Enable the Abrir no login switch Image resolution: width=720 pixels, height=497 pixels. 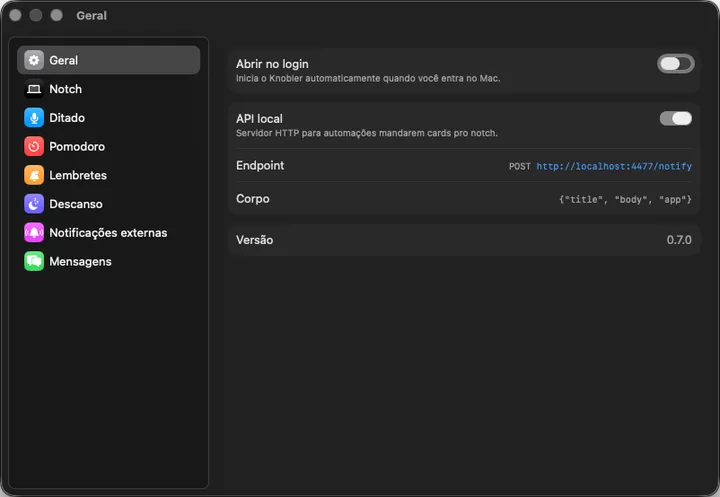675,64
